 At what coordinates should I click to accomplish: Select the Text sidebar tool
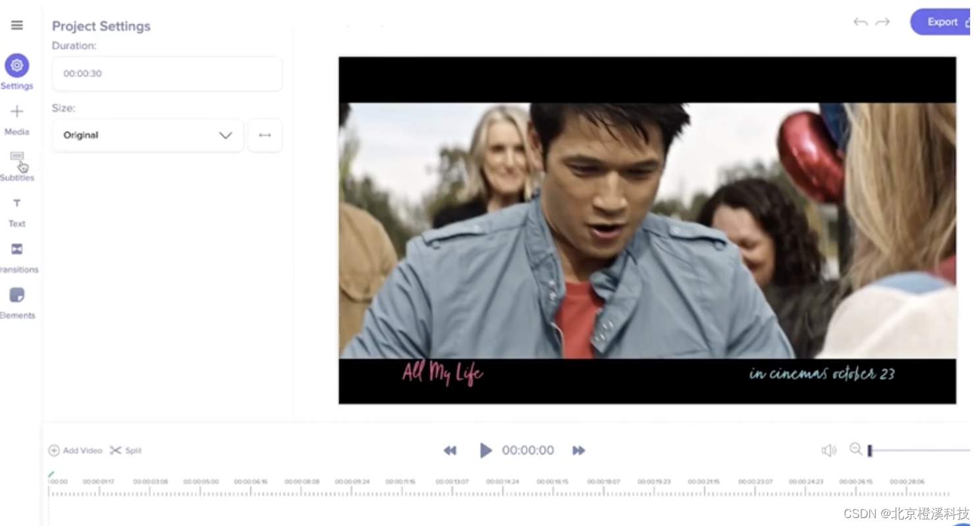coord(16,212)
